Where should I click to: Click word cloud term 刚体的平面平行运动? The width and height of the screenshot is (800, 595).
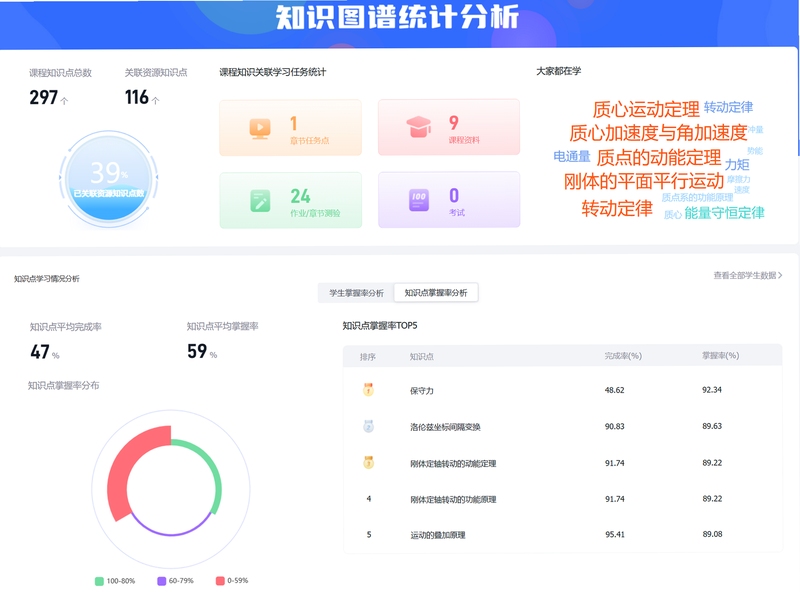point(644,181)
